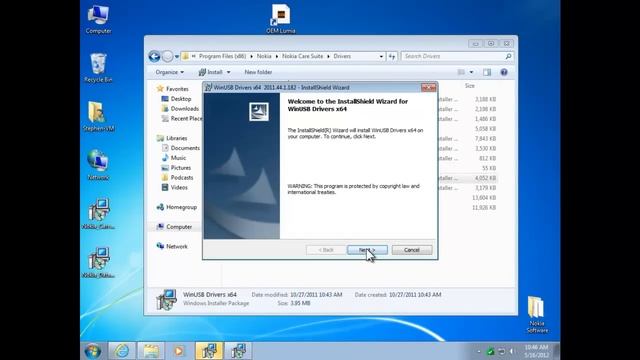Click the search magnifier icon

coord(509,56)
